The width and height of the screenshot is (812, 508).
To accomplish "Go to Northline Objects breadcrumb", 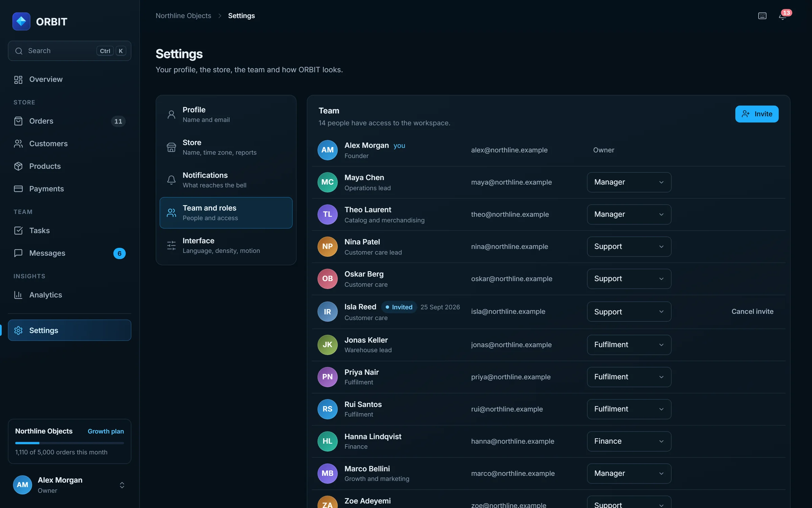I will pyautogui.click(x=183, y=16).
